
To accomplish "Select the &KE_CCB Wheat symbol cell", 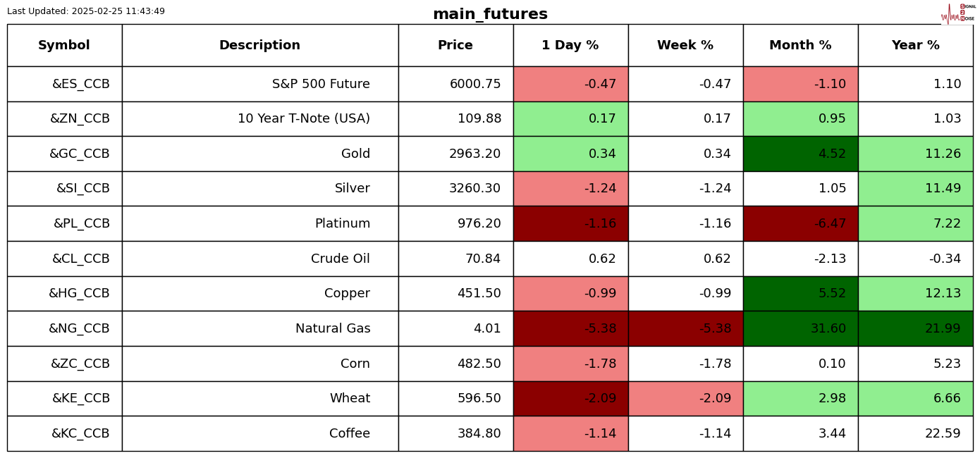I will click(x=64, y=398).
